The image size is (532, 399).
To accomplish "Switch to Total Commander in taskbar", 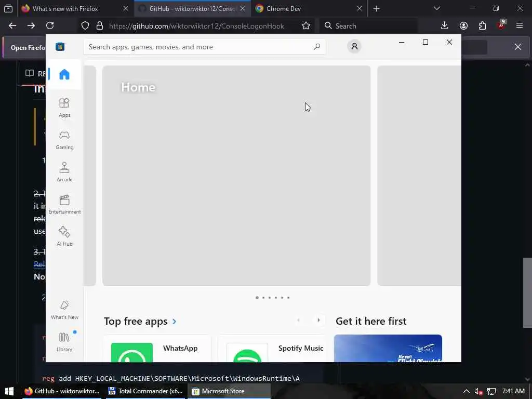I will coord(145,391).
